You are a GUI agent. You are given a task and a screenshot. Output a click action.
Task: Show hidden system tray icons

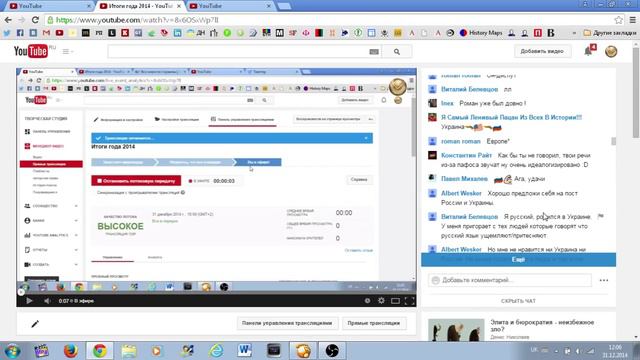point(556,351)
